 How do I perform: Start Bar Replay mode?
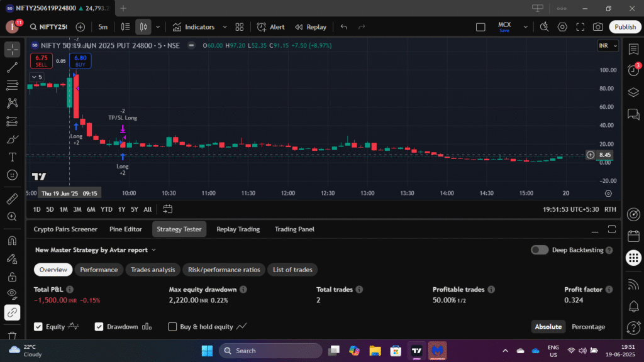coord(311,27)
